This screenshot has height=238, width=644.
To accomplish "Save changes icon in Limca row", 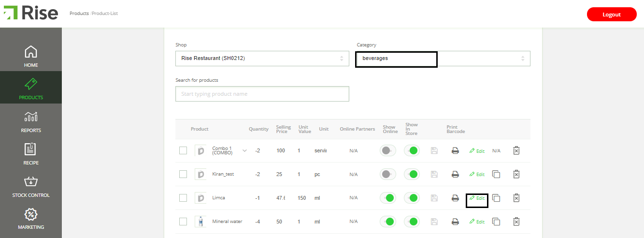I will click(x=434, y=198).
